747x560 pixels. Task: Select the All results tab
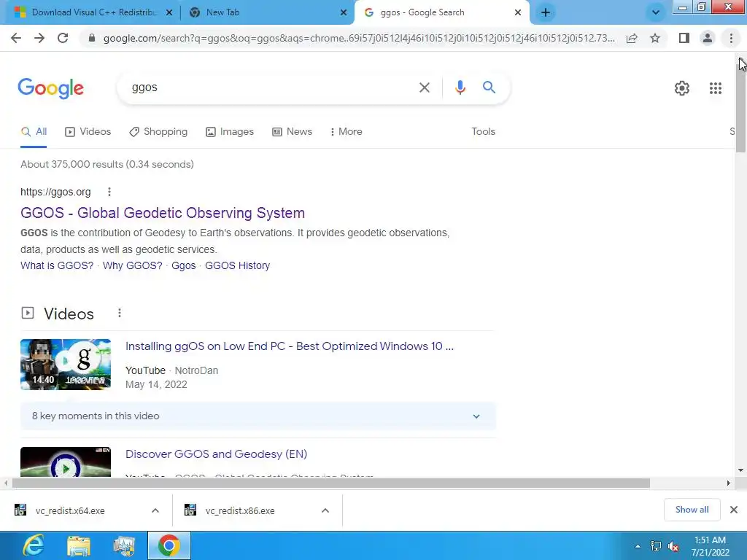coord(34,132)
